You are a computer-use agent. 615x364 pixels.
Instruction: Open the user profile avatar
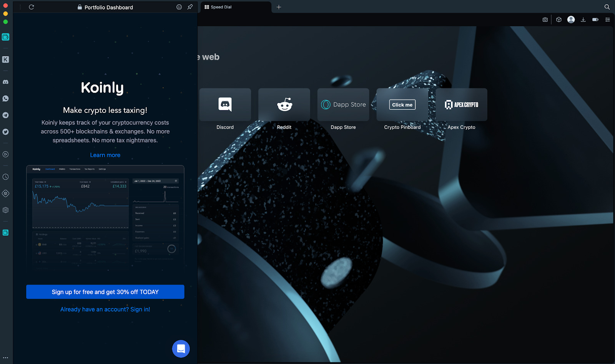tap(571, 20)
